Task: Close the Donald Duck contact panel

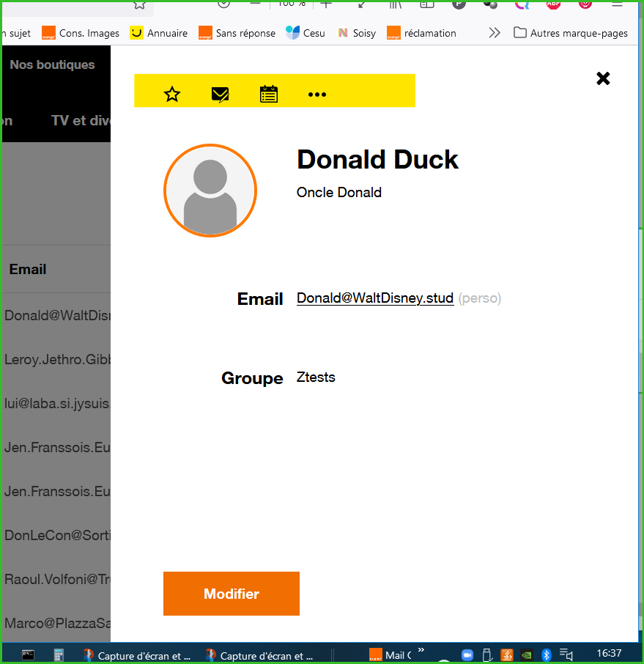Action: point(603,78)
